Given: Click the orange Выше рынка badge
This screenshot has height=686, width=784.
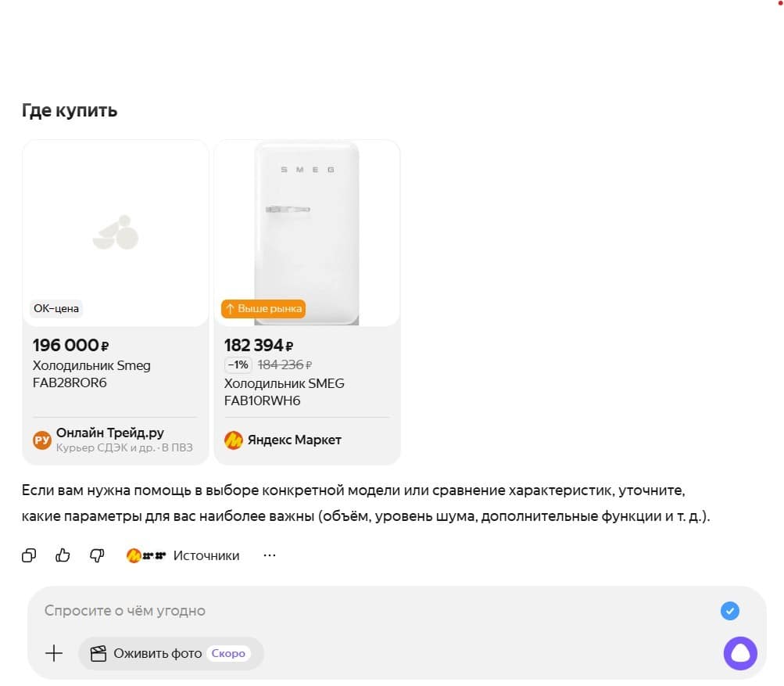Looking at the screenshot, I should point(263,309).
